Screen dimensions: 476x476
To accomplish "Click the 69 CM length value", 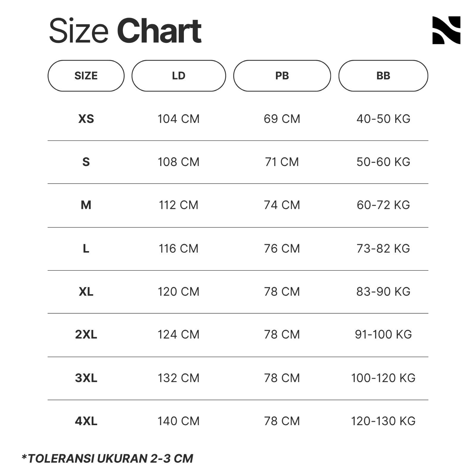I will pos(282,119).
